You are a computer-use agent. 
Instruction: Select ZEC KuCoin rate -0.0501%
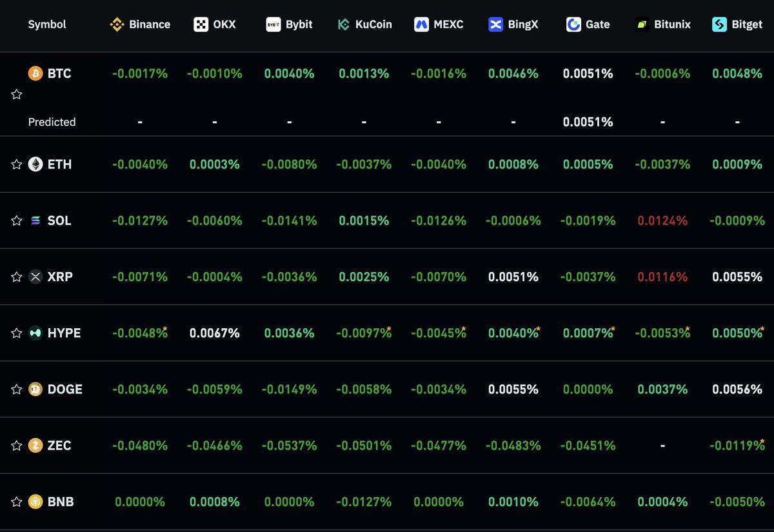click(364, 446)
